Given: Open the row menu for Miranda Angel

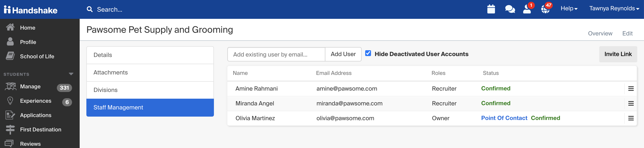Looking at the screenshot, I should tap(631, 103).
